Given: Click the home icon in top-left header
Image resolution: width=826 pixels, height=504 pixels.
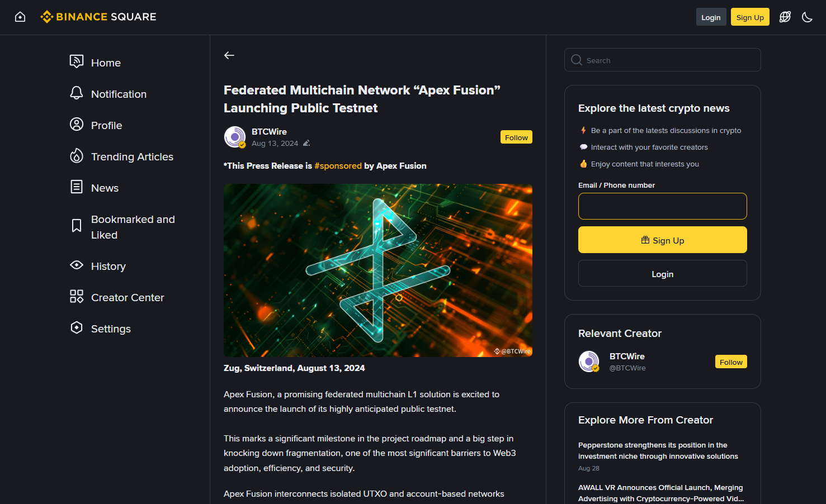Looking at the screenshot, I should tap(20, 17).
